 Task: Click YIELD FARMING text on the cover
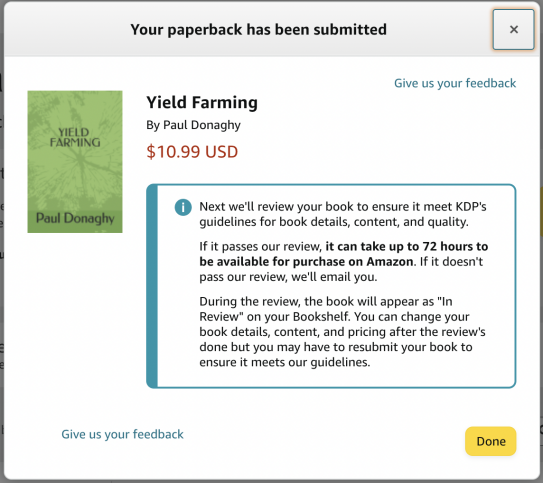coord(75,137)
